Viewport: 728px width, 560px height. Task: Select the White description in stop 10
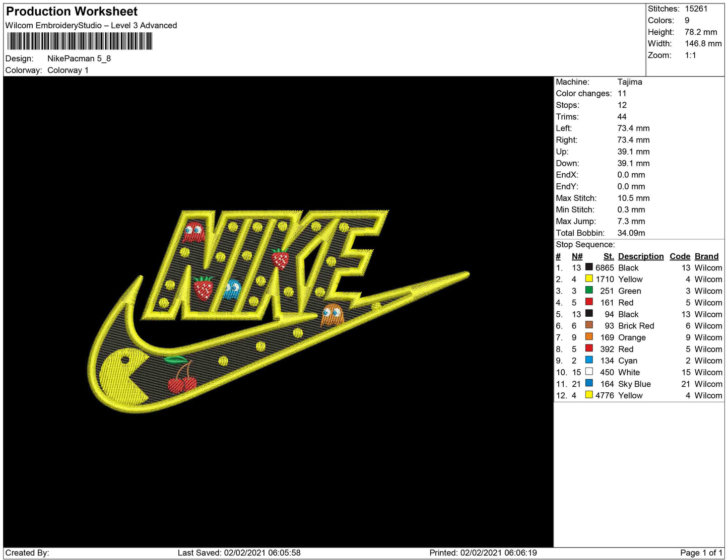629,372
